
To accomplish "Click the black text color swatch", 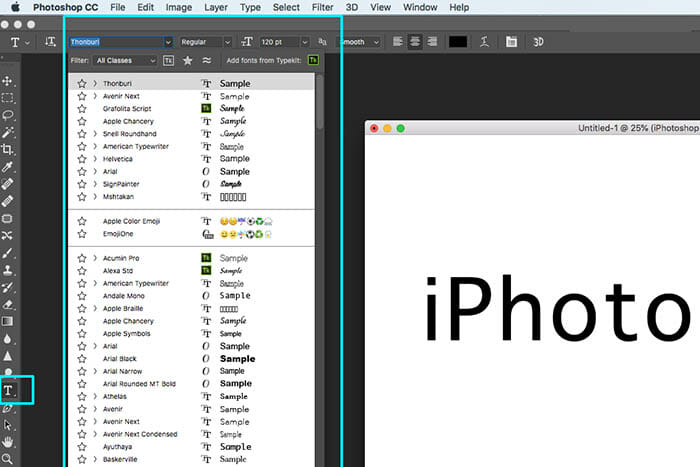I will pos(458,42).
